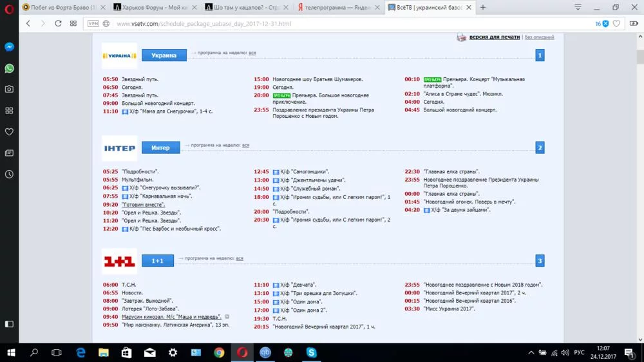The image size is (644, 362).
Task: Click channel number 3 badge
Action: click(x=540, y=260)
